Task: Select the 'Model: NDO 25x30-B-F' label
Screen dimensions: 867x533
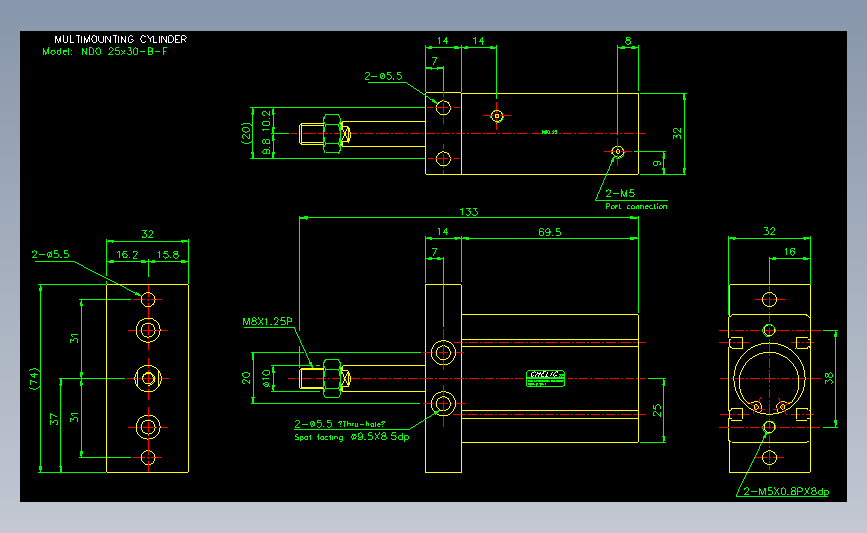Action: (x=105, y=51)
